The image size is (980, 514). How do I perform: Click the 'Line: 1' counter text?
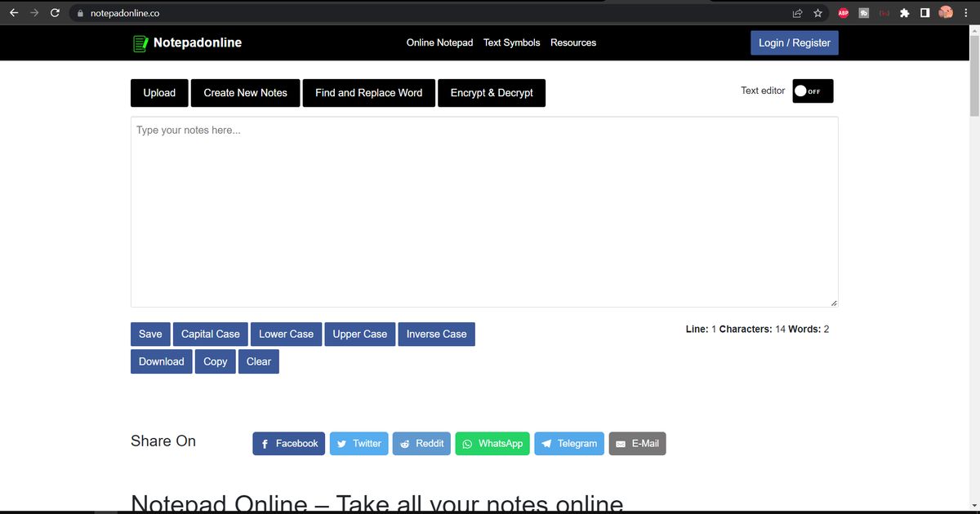[701, 330]
